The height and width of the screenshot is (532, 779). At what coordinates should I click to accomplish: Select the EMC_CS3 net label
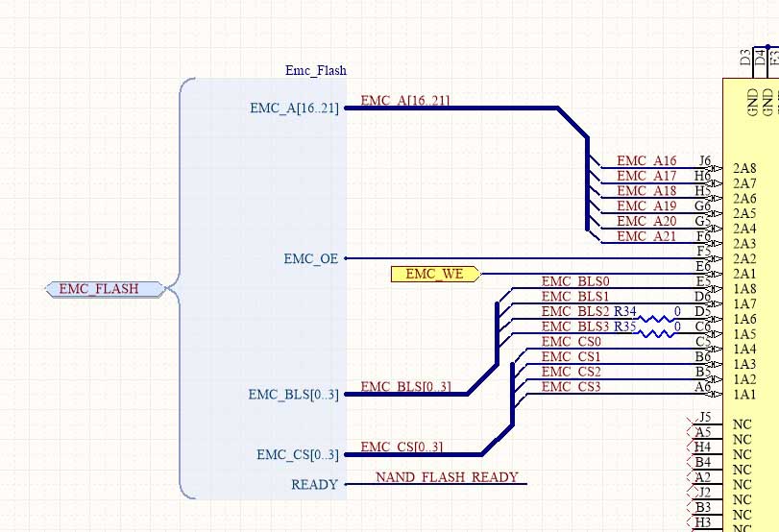click(x=572, y=387)
